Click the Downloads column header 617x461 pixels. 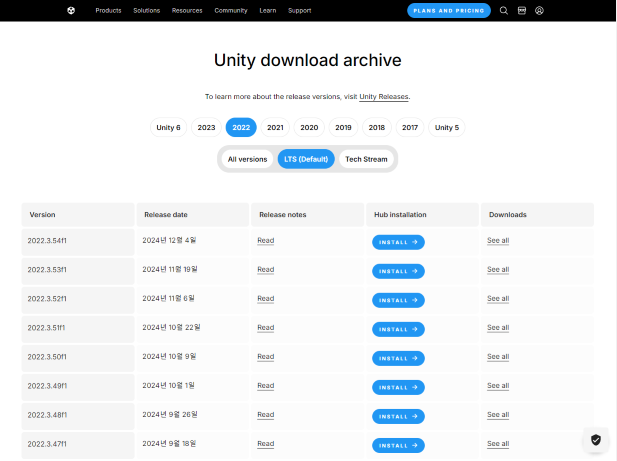(x=538, y=215)
